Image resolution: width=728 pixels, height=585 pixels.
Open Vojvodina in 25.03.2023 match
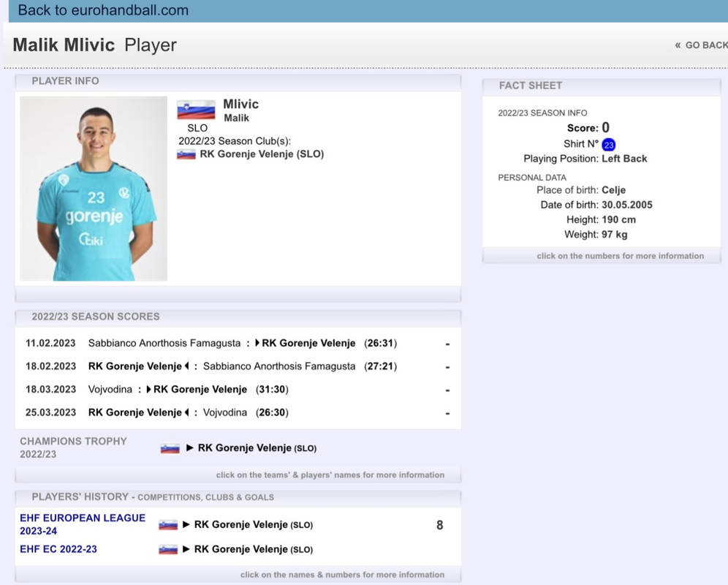(224, 412)
